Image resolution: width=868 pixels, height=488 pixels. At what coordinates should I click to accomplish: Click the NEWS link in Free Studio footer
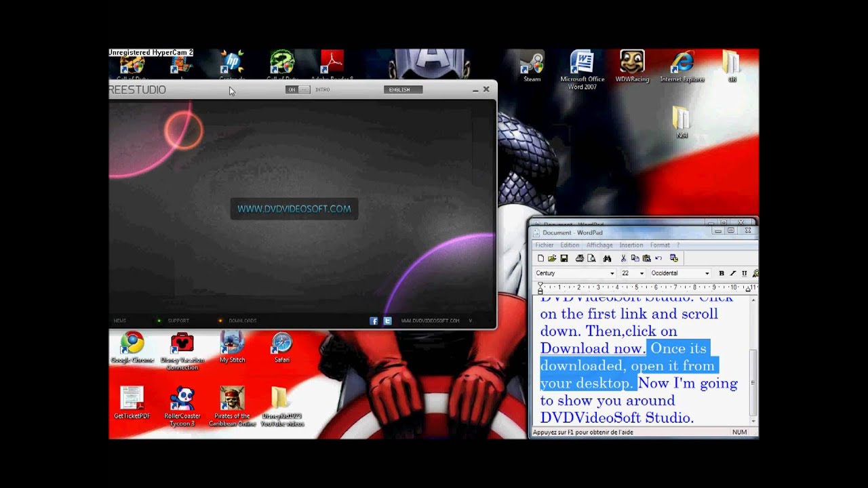(x=120, y=321)
